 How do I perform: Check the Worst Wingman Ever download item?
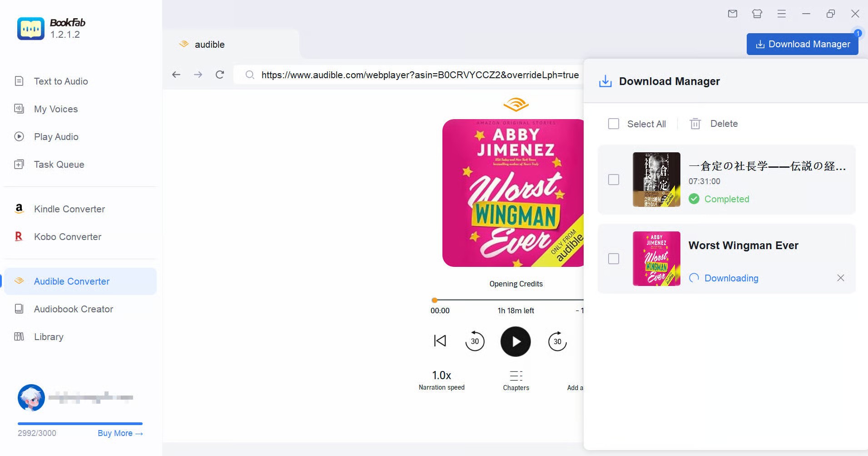[614, 258]
